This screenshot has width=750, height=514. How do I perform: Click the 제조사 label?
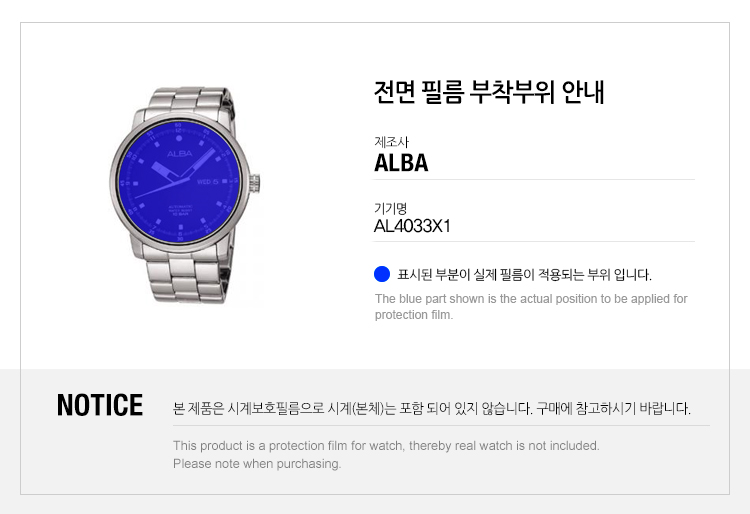391,142
